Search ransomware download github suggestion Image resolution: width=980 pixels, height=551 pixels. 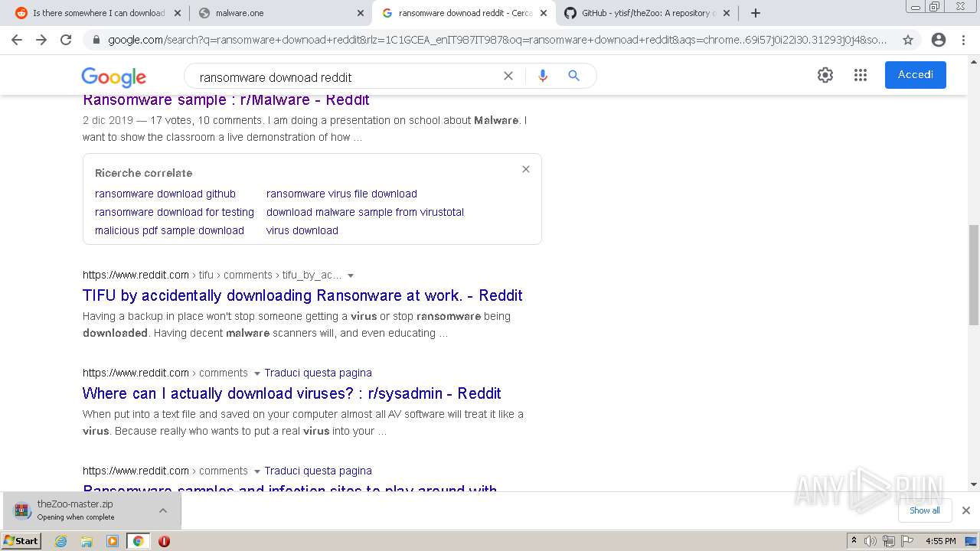tap(165, 194)
